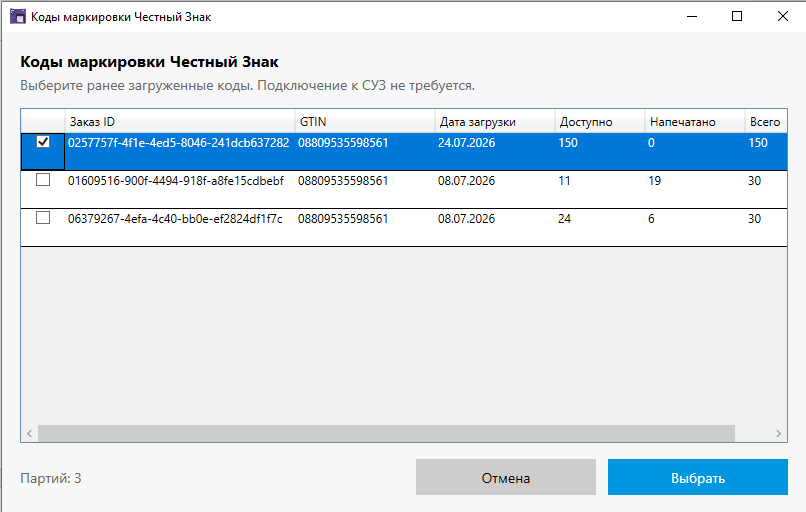Check the checkbox for order 06379267
Image resolution: width=806 pixels, height=512 pixels.
click(x=43, y=218)
